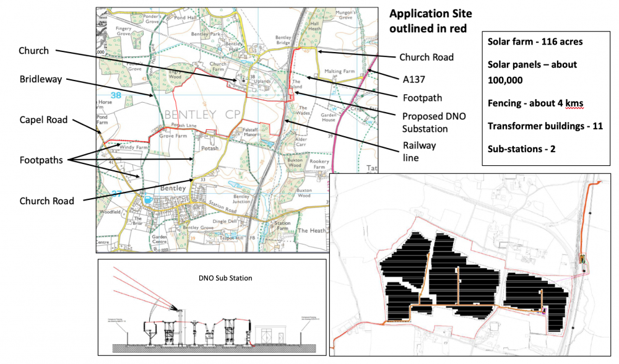Click 'Station Road' on the map
Screen dimensions: 619x364
[222, 207]
